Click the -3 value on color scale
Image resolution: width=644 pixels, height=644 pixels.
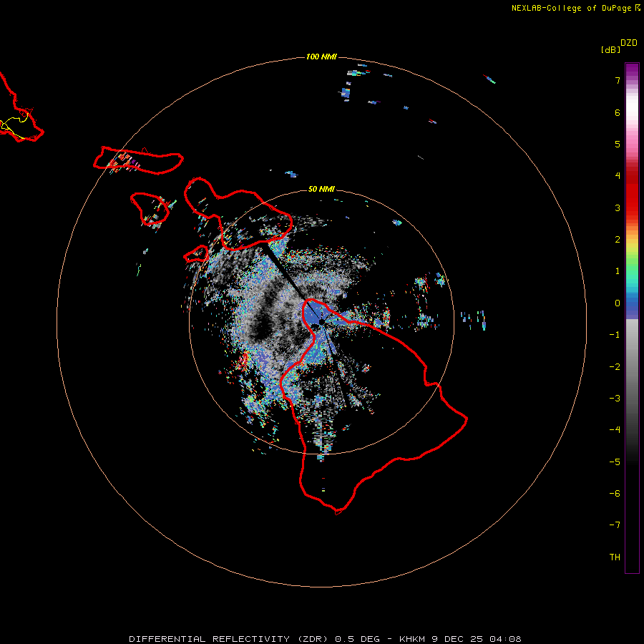click(615, 399)
